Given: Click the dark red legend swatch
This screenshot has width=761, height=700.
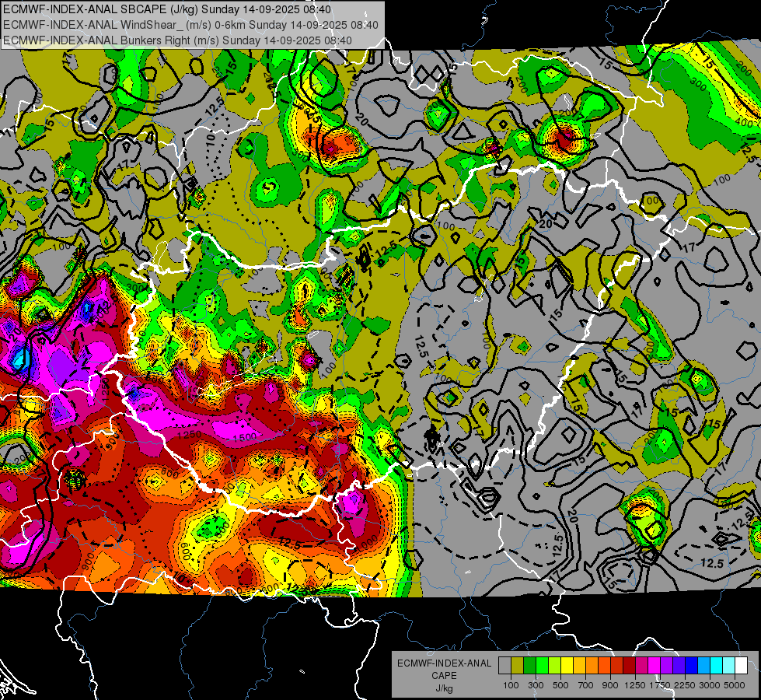Looking at the screenshot, I should click(x=629, y=666).
